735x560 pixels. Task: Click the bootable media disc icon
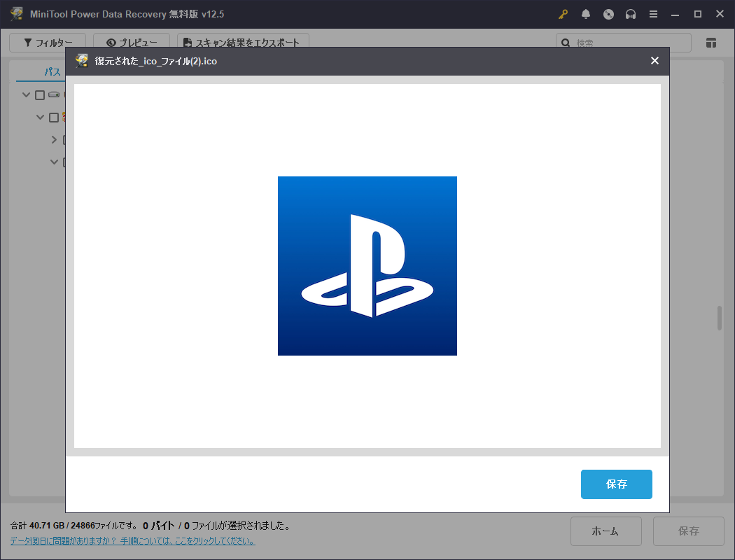tap(608, 14)
